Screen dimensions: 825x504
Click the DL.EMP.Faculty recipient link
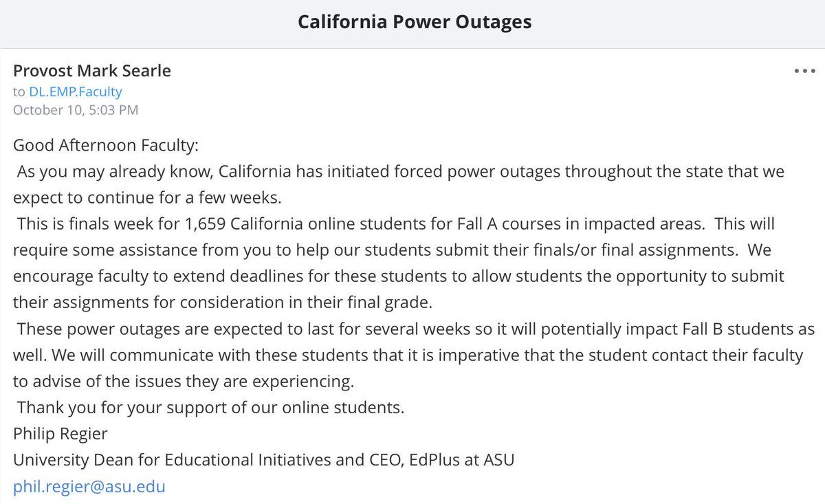point(75,91)
